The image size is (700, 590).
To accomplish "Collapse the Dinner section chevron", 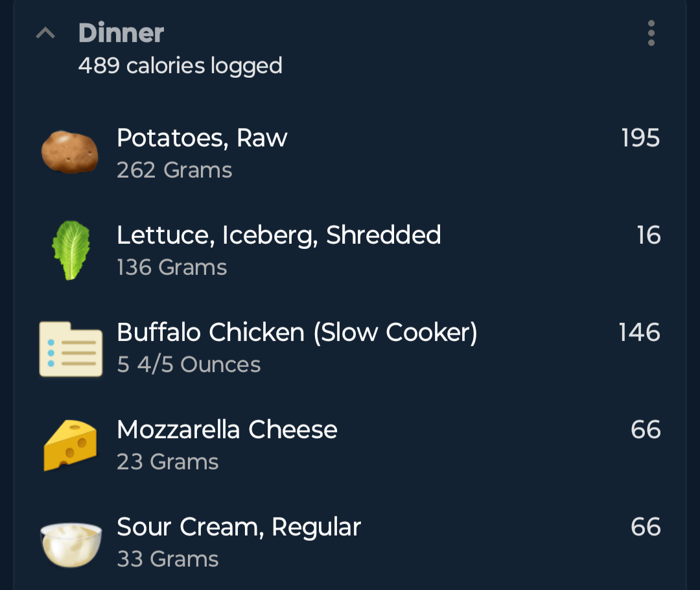I will tap(45, 33).
